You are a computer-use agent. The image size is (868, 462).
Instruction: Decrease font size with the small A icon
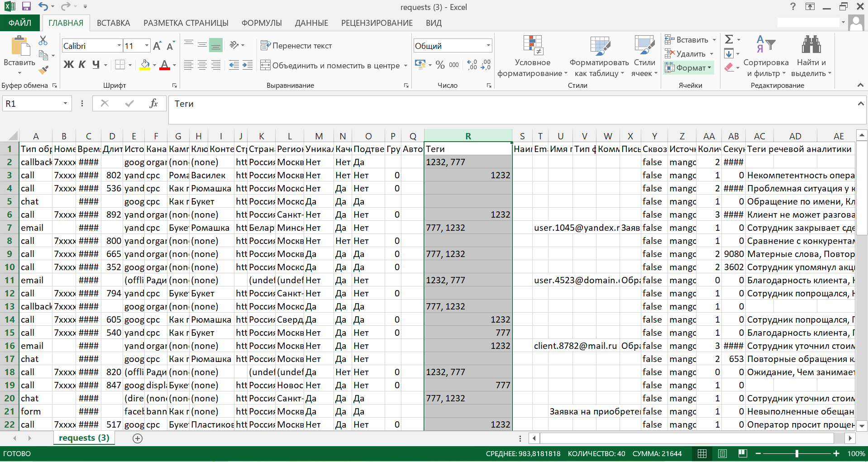171,46
